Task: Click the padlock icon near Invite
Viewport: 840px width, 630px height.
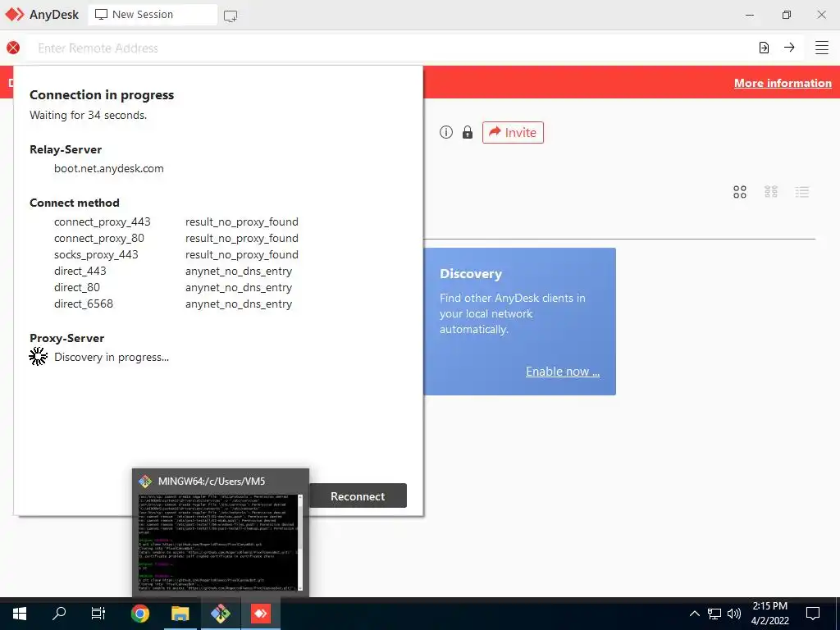Action: (468, 132)
